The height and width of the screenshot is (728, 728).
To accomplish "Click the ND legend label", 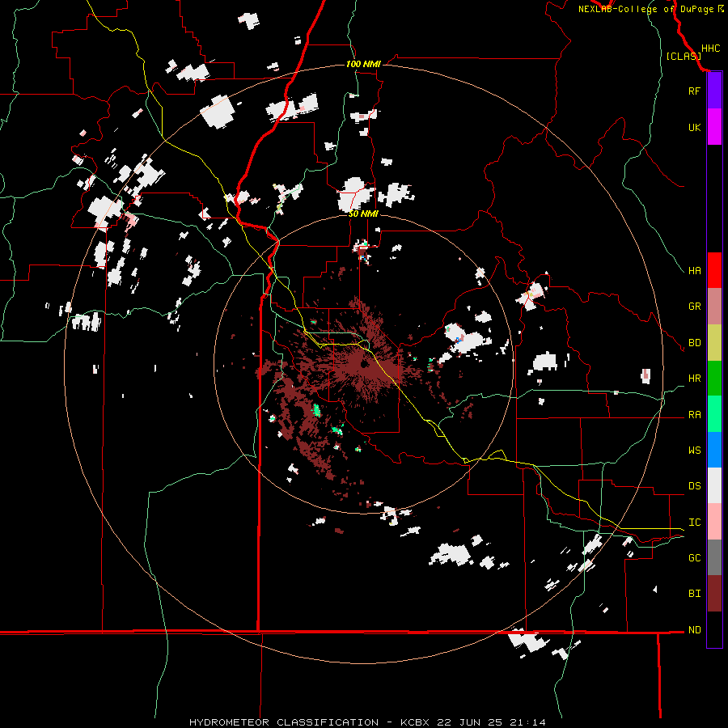I will [694, 630].
